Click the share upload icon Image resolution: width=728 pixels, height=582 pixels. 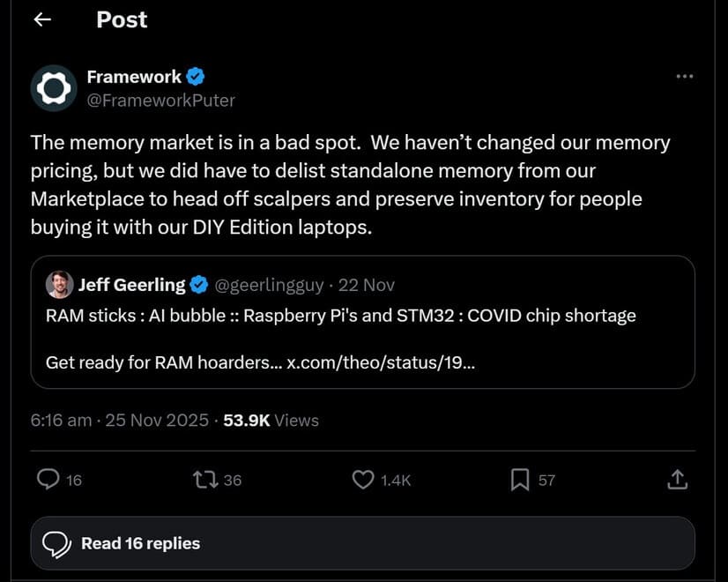(677, 480)
